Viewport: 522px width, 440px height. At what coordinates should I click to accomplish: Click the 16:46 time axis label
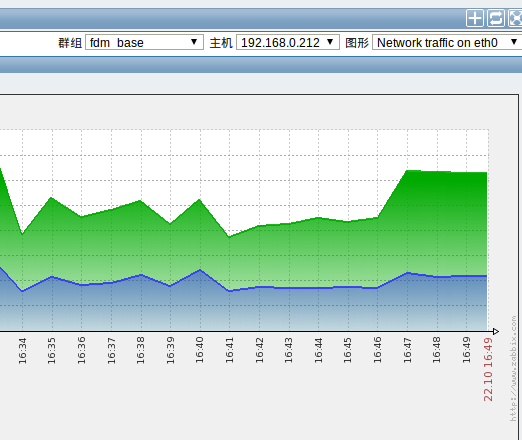click(x=377, y=351)
